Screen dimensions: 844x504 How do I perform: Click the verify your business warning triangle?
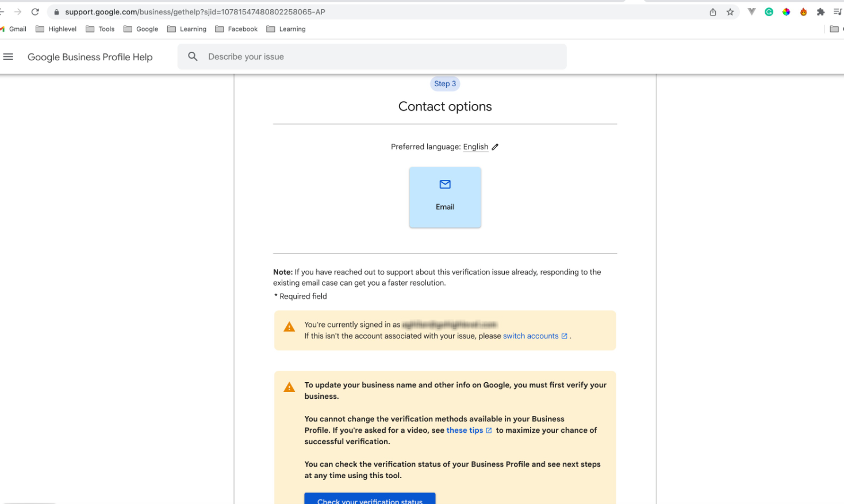coord(289,387)
